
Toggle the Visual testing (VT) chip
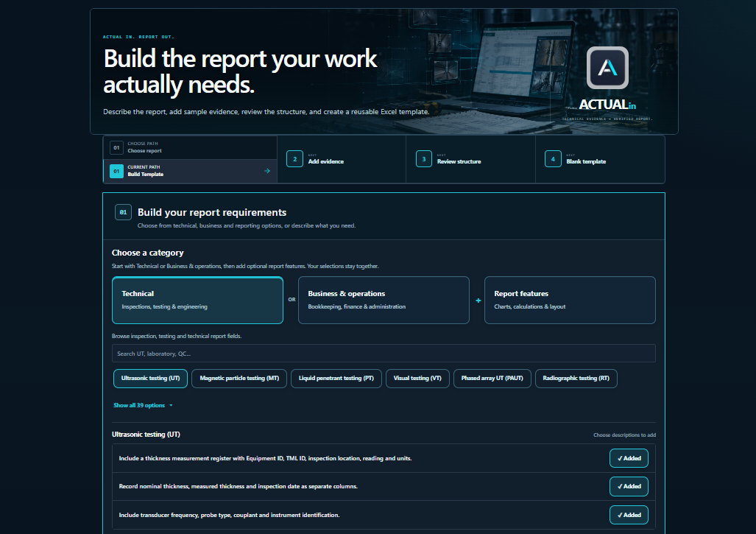417,379
